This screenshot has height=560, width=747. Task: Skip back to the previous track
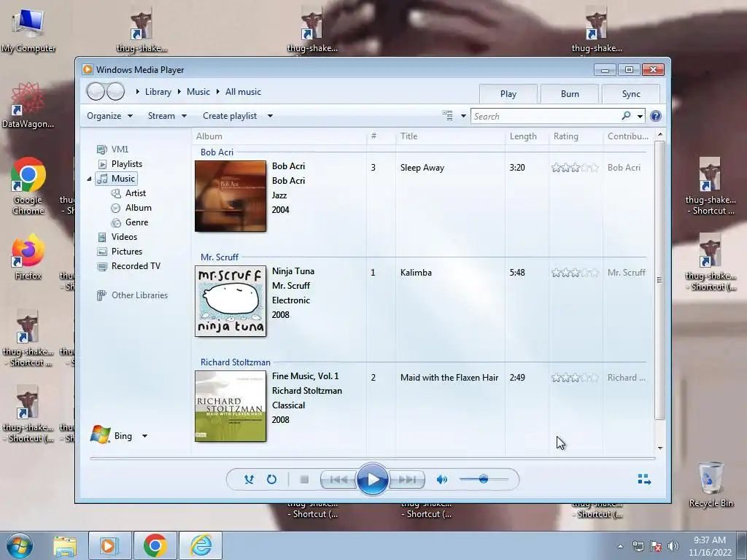pyautogui.click(x=338, y=480)
